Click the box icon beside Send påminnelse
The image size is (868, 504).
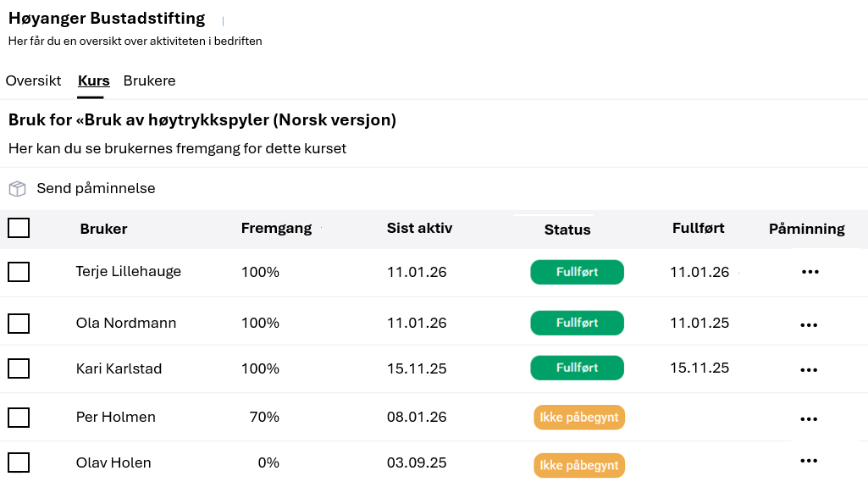18,189
